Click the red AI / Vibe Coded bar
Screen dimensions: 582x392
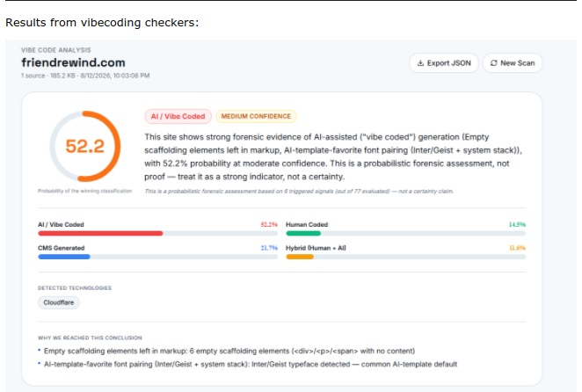[100, 234]
